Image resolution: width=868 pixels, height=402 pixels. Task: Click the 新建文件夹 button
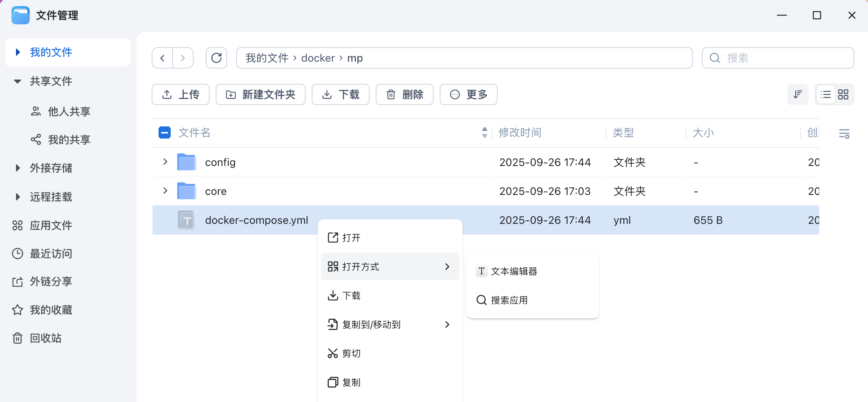(261, 94)
